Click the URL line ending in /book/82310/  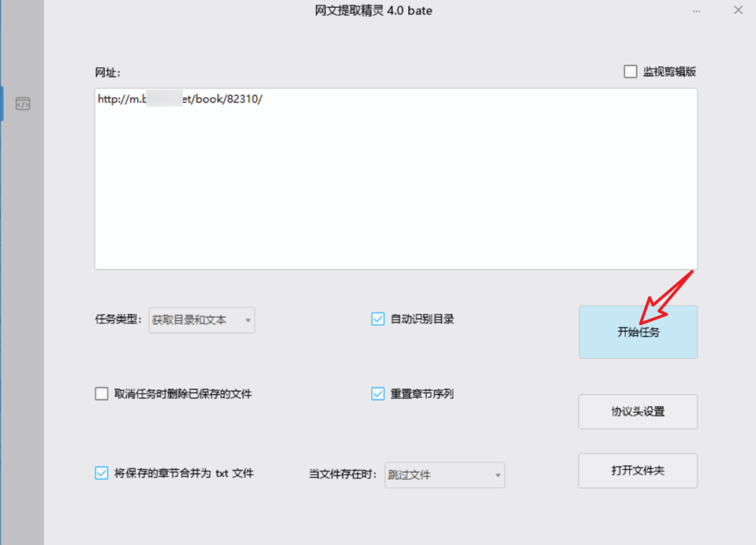tap(180, 99)
